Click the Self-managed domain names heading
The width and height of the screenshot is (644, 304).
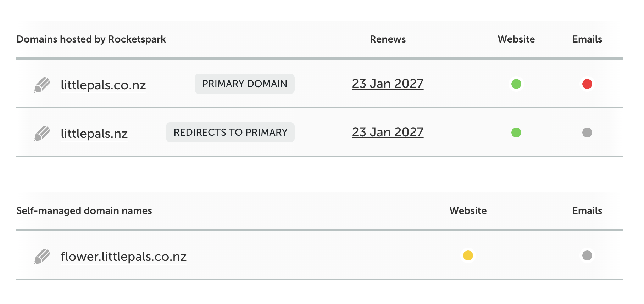pyautogui.click(x=84, y=211)
